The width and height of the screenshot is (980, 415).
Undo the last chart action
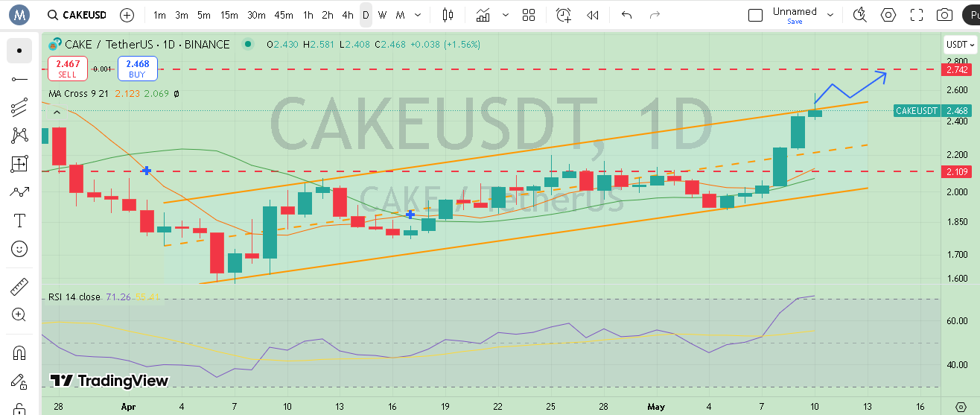click(627, 15)
